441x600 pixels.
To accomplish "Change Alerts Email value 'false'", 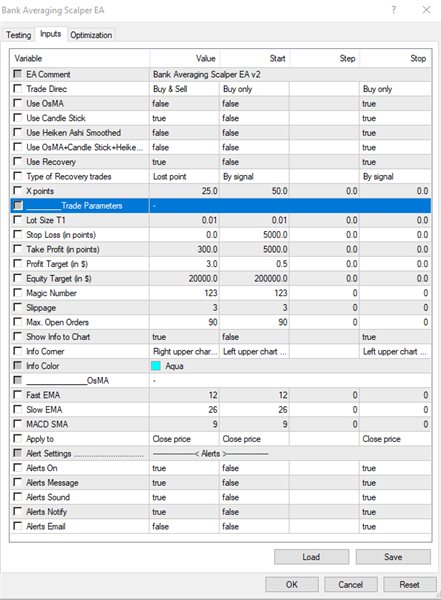I will 185,527.
